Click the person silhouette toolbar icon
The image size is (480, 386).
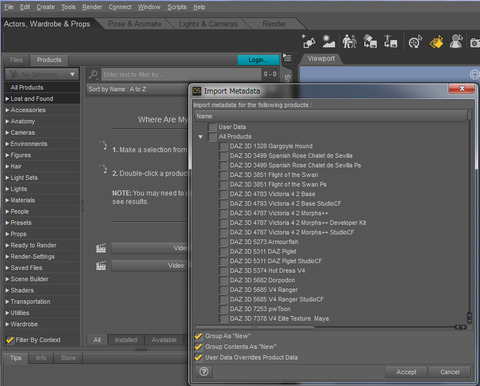[x=456, y=41]
